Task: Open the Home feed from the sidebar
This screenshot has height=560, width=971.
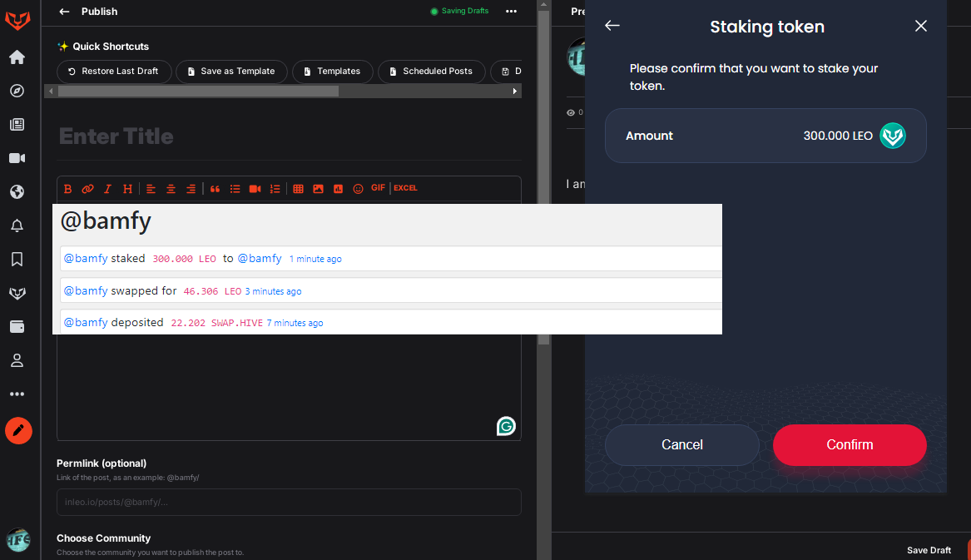Action: coord(17,57)
